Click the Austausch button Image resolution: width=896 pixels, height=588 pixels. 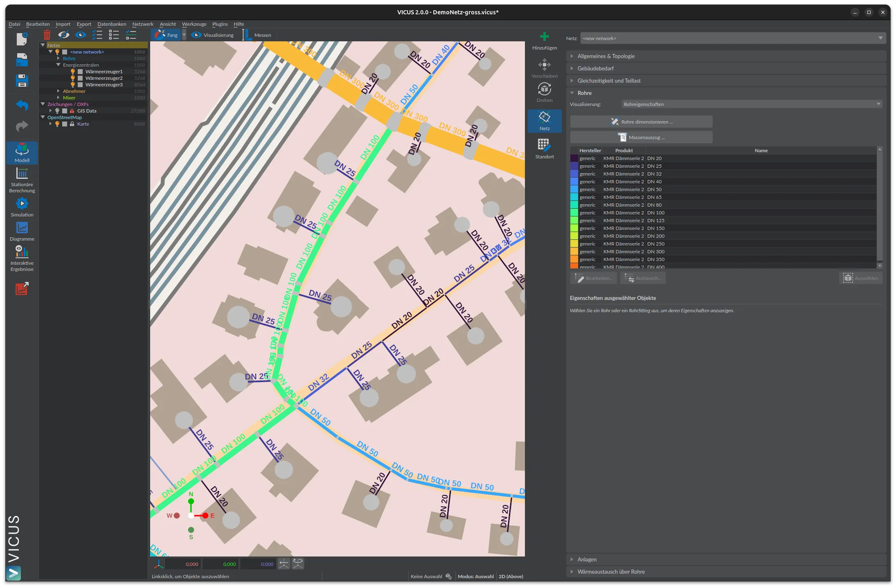[x=643, y=278]
